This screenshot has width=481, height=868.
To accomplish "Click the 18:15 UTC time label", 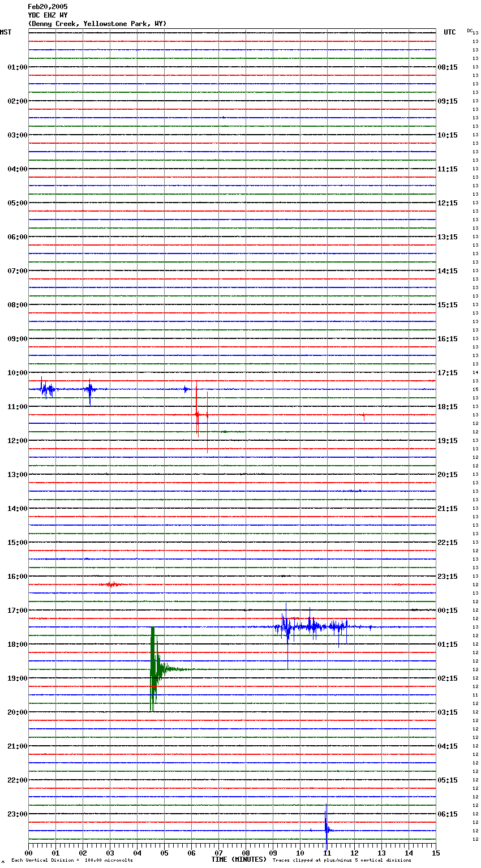I will pyautogui.click(x=448, y=407).
